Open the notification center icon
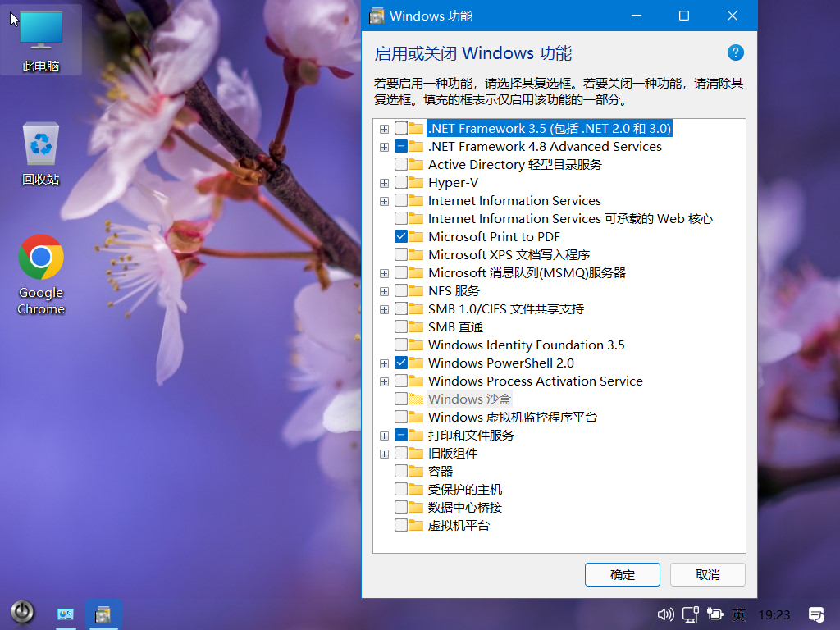Image resolution: width=840 pixels, height=630 pixels. [816, 614]
